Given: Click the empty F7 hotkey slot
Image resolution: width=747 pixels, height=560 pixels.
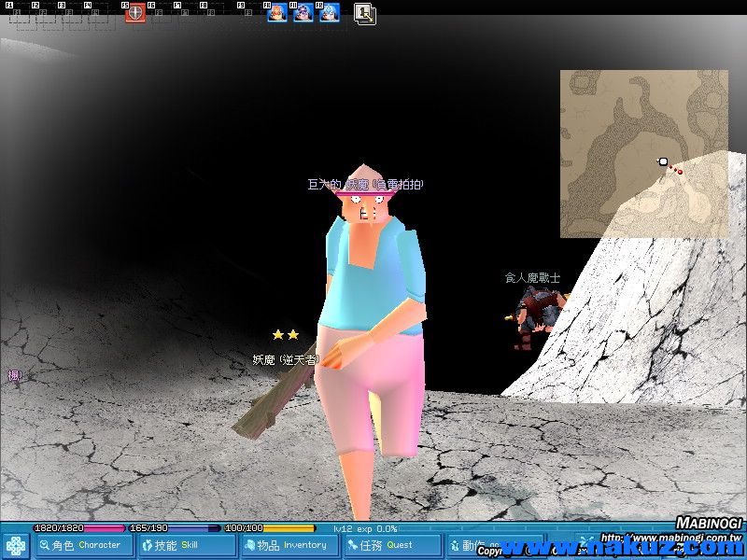Looking at the screenshot, I should click(188, 14).
